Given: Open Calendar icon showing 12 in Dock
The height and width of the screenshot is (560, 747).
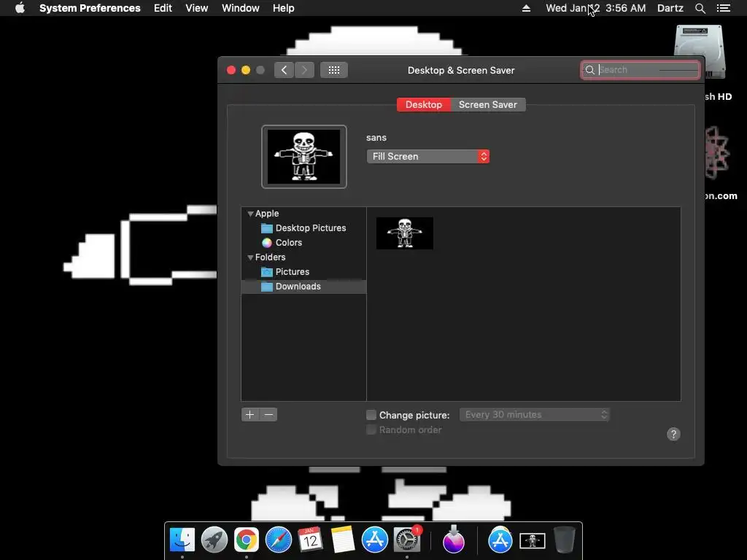Looking at the screenshot, I should pyautogui.click(x=310, y=540).
